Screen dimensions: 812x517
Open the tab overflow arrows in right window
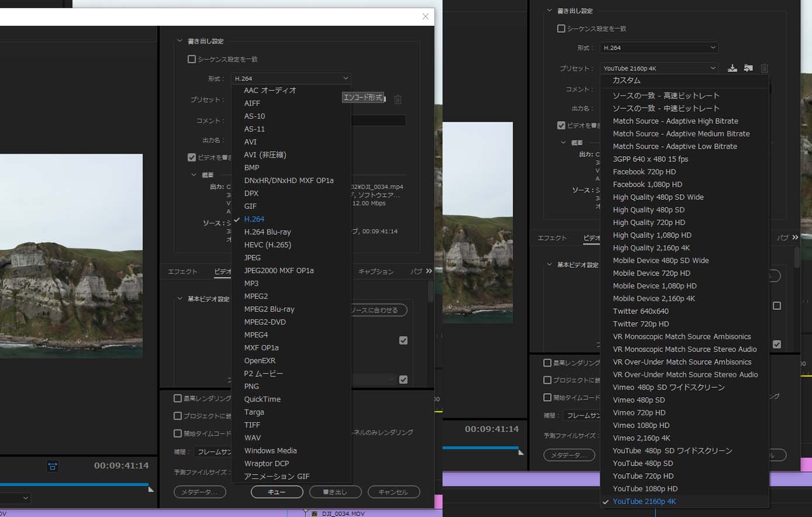(x=794, y=237)
